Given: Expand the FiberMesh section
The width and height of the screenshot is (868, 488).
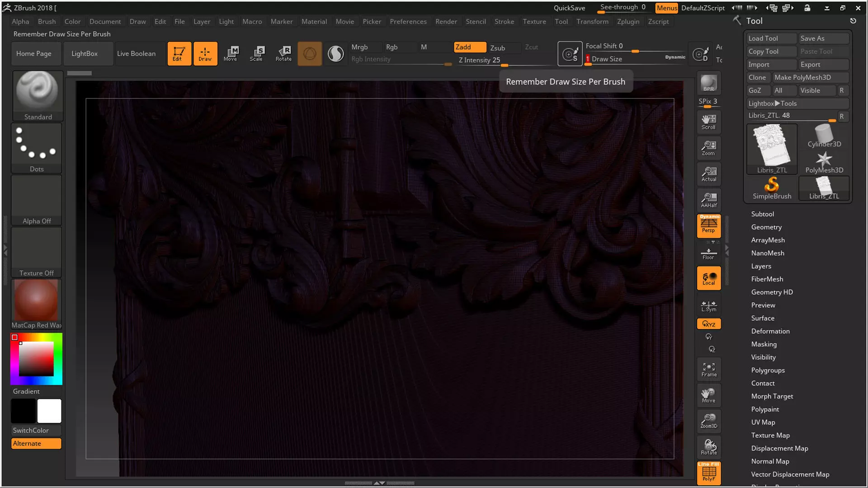Looking at the screenshot, I should point(767,279).
